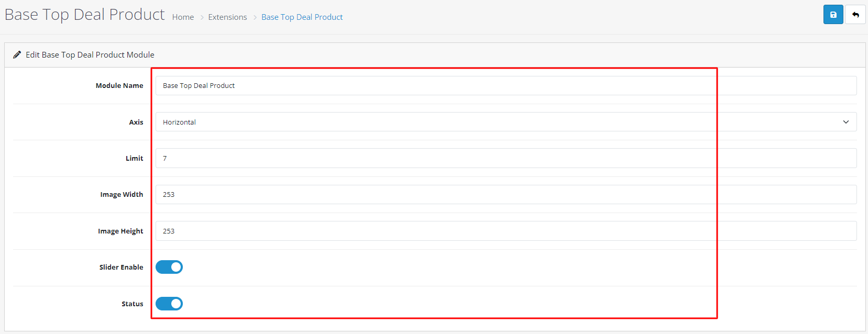Click Base Top Deal Product breadcrumb link
Viewport: 868px width, 334px height.
pyautogui.click(x=302, y=17)
